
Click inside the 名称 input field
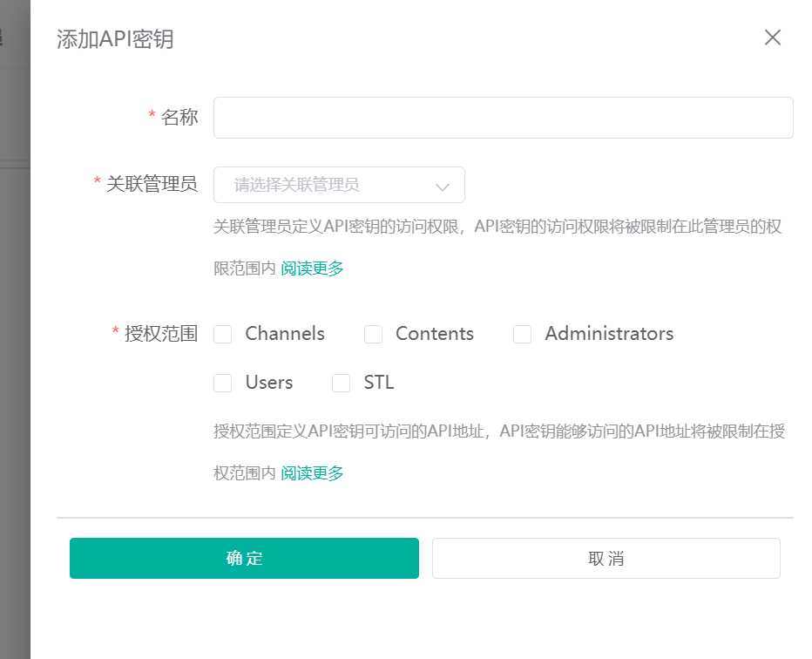click(x=503, y=118)
